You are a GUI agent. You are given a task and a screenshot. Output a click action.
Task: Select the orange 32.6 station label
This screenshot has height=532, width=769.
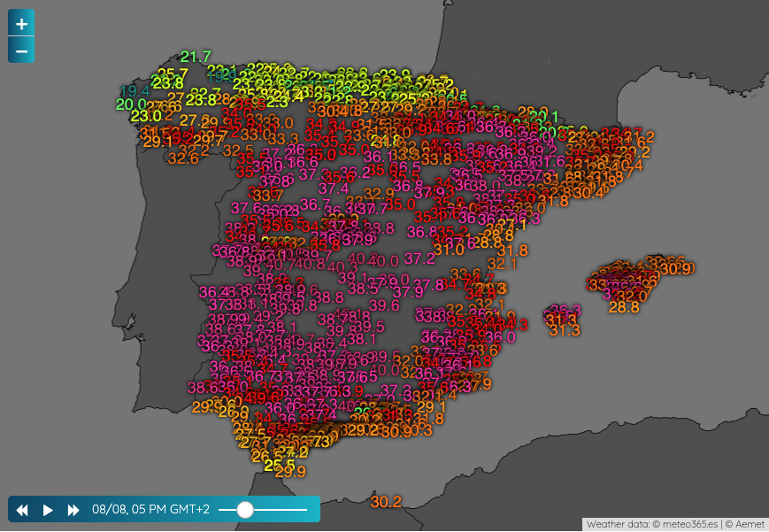point(183,158)
